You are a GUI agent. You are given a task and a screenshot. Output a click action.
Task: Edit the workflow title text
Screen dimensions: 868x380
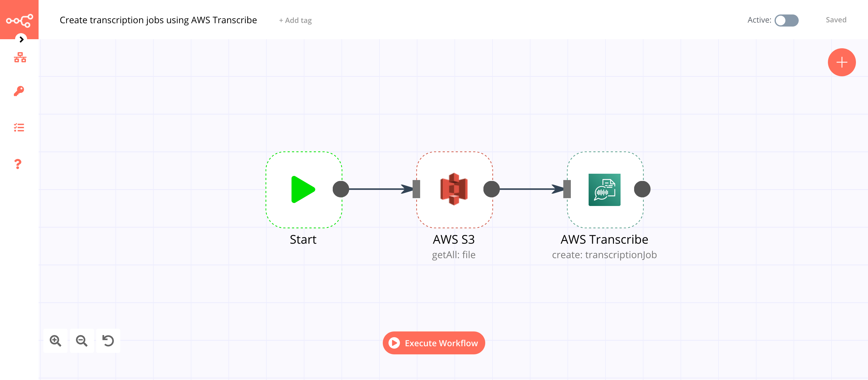click(x=158, y=20)
